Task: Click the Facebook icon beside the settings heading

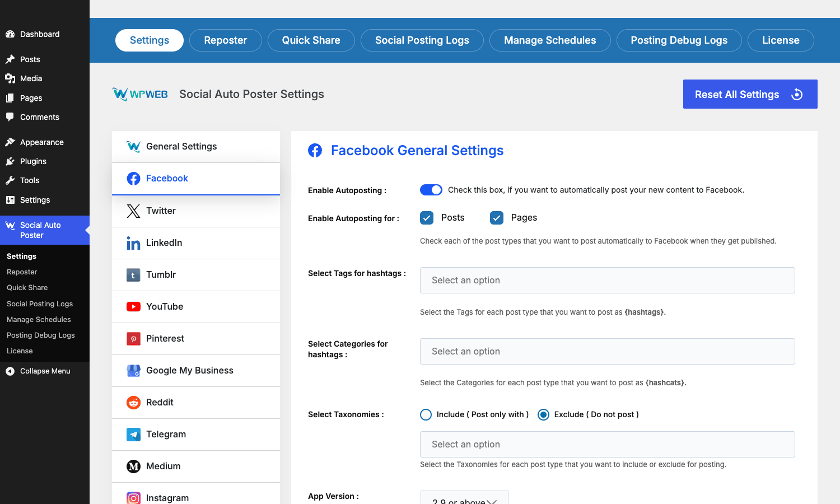Action: click(x=315, y=151)
